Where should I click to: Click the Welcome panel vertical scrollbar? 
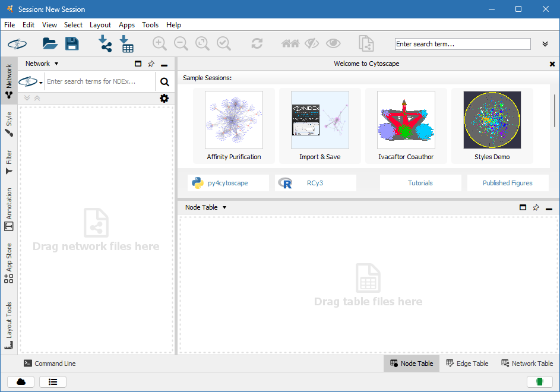[554, 110]
